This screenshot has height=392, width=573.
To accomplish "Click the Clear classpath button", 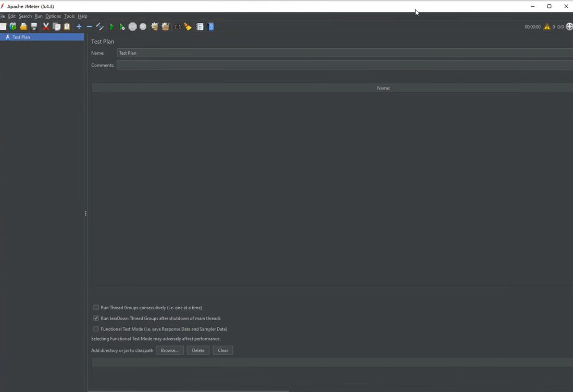I will pos(223,350).
